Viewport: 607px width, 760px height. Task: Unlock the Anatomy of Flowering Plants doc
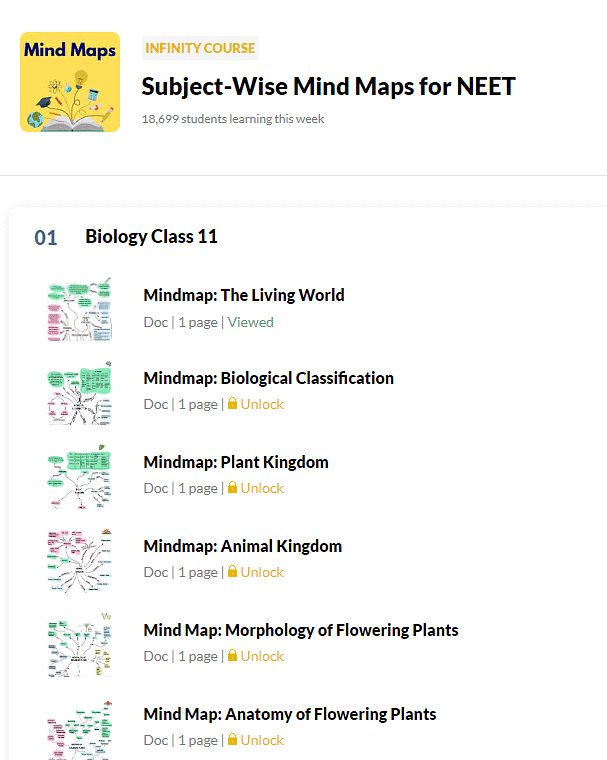pyautogui.click(x=262, y=740)
